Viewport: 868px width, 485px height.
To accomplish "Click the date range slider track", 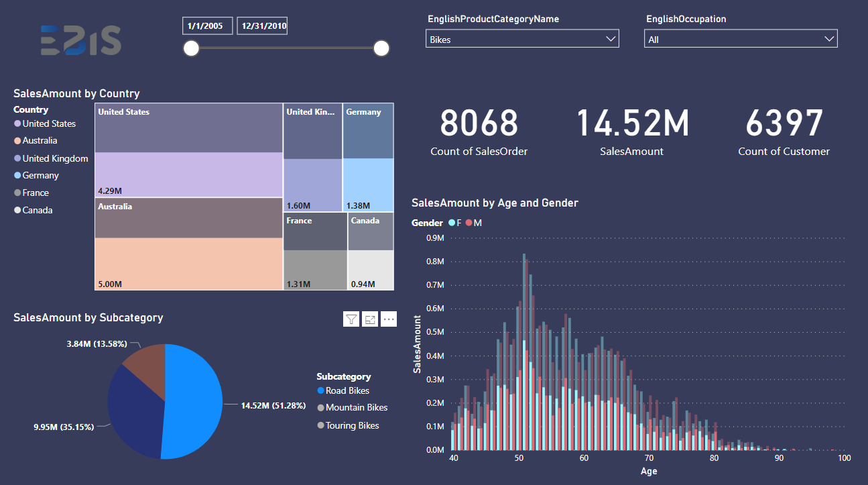I will click(286, 48).
